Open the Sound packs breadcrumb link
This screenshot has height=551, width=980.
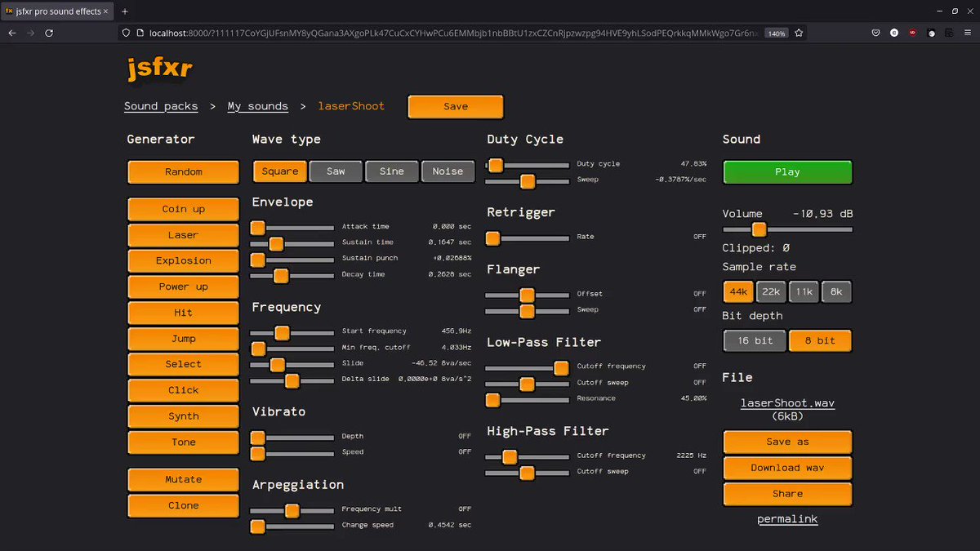tap(161, 106)
